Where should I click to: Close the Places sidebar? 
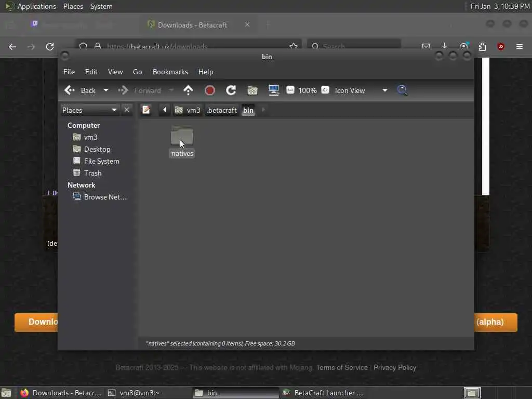pos(127,110)
